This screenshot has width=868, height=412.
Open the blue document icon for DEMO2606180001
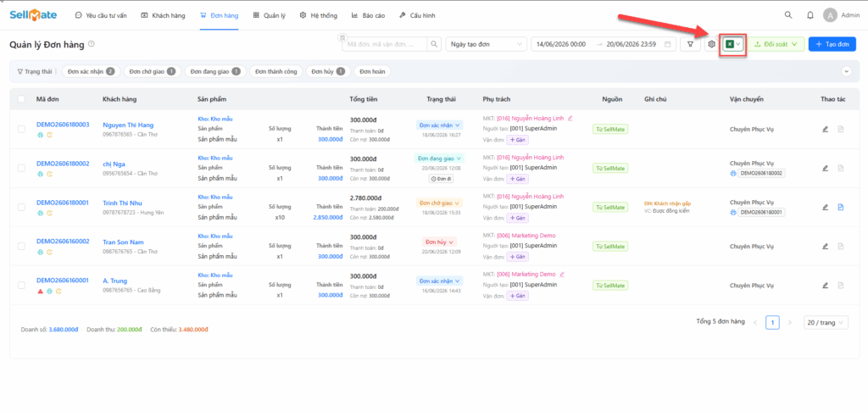(x=840, y=207)
